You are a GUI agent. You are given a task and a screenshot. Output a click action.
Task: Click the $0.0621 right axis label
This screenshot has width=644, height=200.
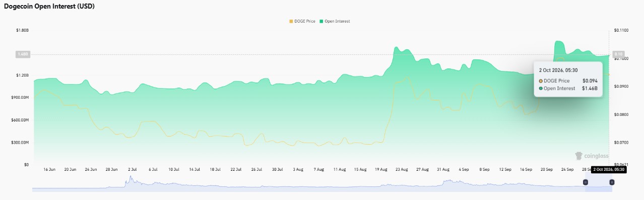[621, 165]
